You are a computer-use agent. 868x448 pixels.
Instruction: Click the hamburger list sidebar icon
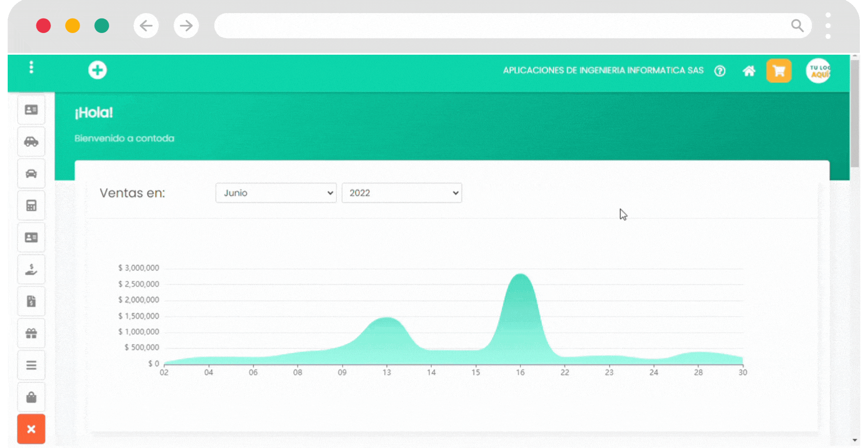point(31,365)
